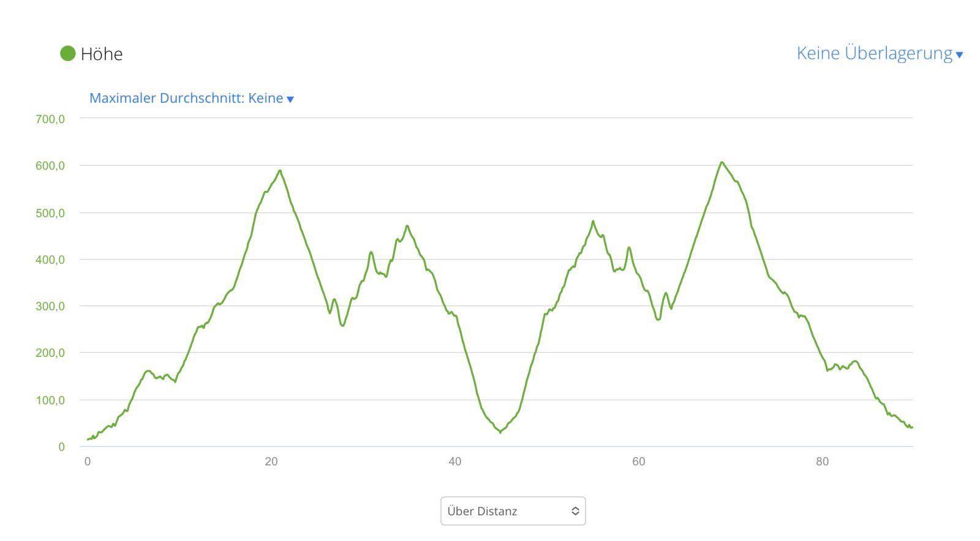Expand the Maximaler Durchschnitt: Keine menu
Image resolution: width=980 pixels, height=541 pixels.
click(x=186, y=99)
